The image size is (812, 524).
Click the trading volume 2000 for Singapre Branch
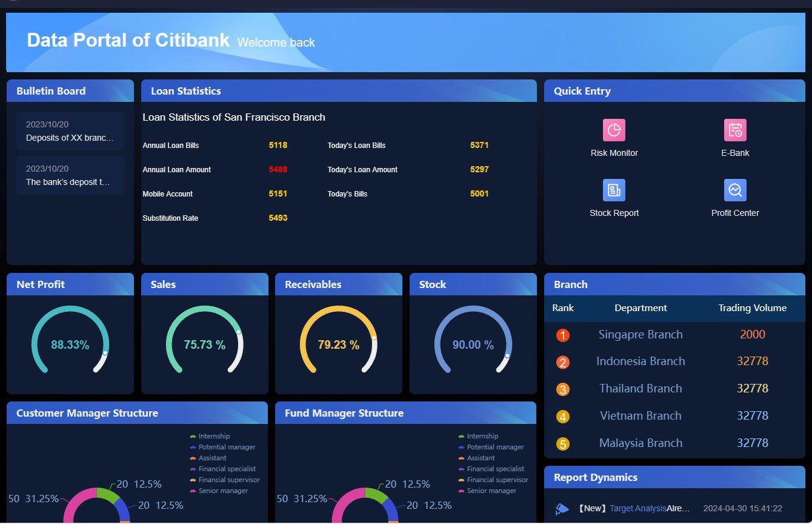coord(753,335)
